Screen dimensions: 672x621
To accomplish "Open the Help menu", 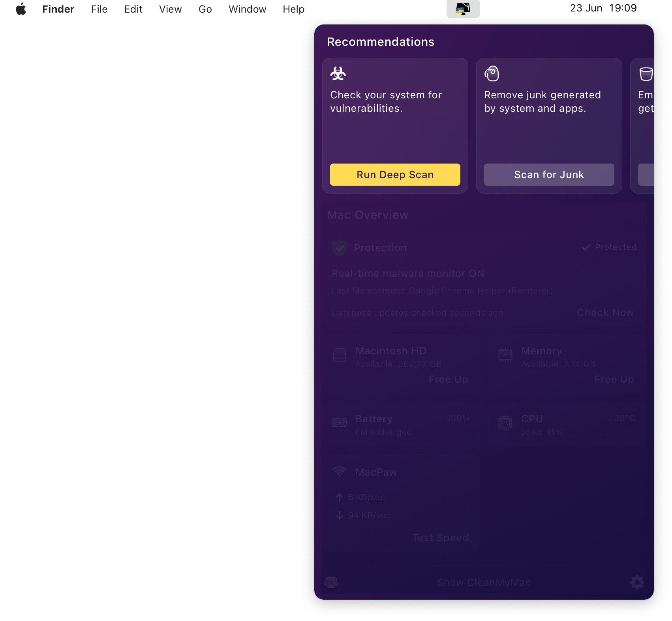I will point(294,9).
